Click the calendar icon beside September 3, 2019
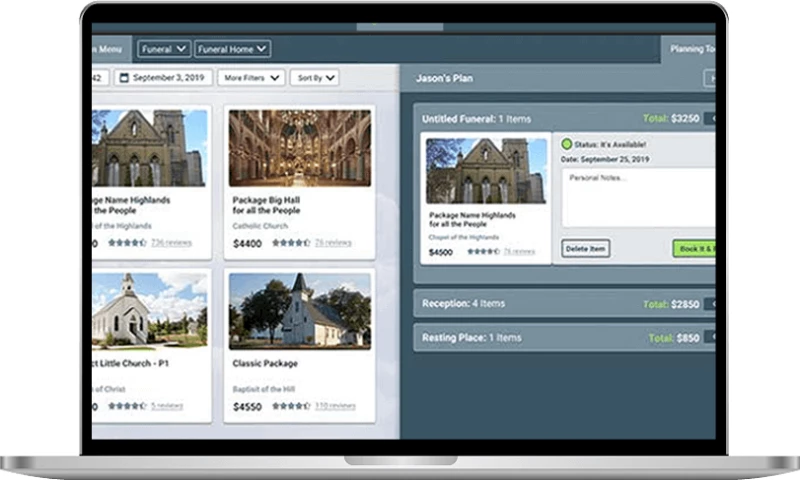 pos(124,78)
